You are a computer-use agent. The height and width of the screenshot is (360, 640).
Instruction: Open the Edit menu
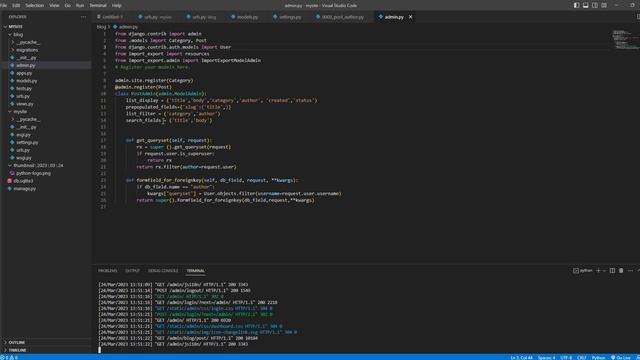(x=16, y=5)
